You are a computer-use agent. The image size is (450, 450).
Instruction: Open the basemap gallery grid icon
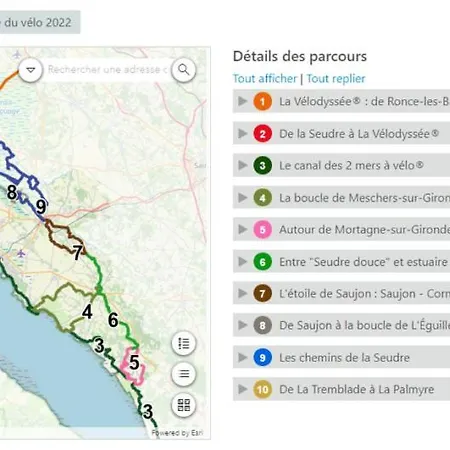pyautogui.click(x=184, y=405)
